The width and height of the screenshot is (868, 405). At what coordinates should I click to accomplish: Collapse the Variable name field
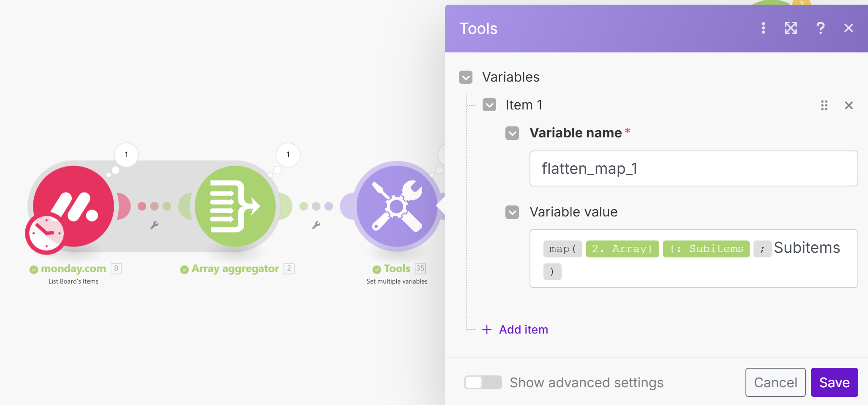[x=512, y=133]
